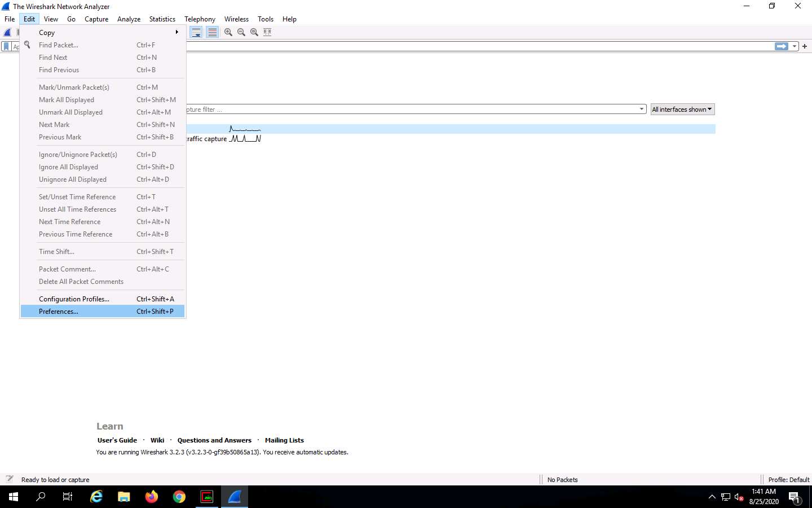Viewport: 812px width, 508px height.
Task: Open the Statistics menu
Action: point(162,19)
